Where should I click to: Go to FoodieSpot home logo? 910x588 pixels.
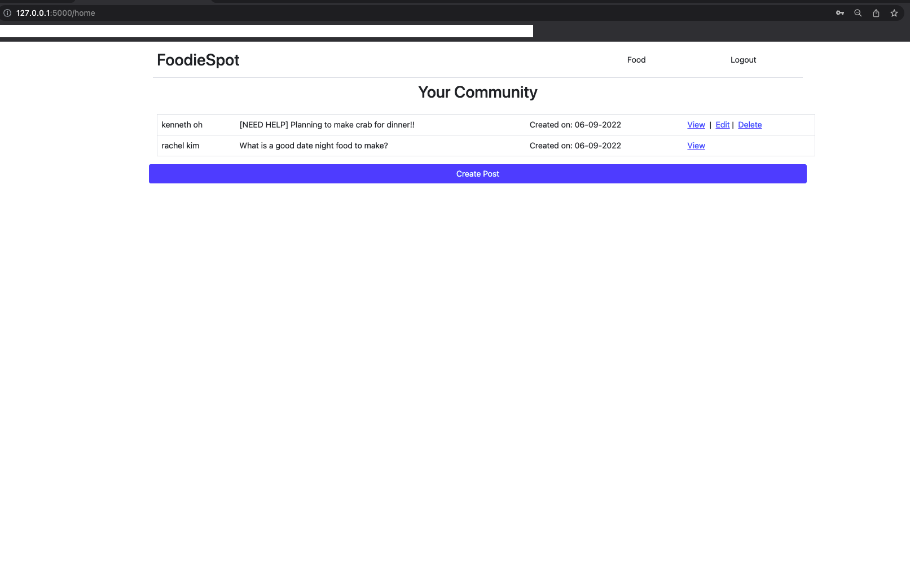(198, 60)
